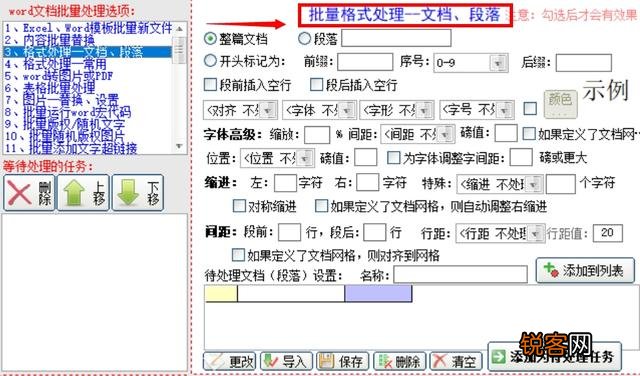This screenshot has width=640, height=376.
Task: Click the 缩放 percentage input field
Action: 317,134
